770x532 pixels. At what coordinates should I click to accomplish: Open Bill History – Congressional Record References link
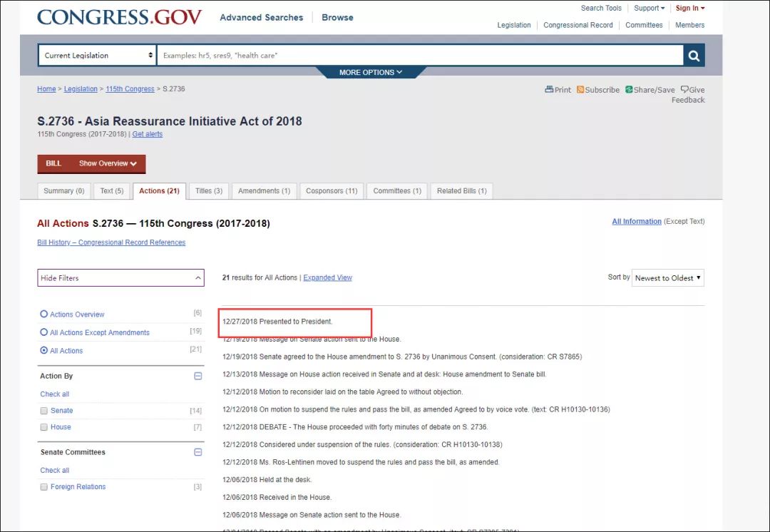click(x=111, y=242)
